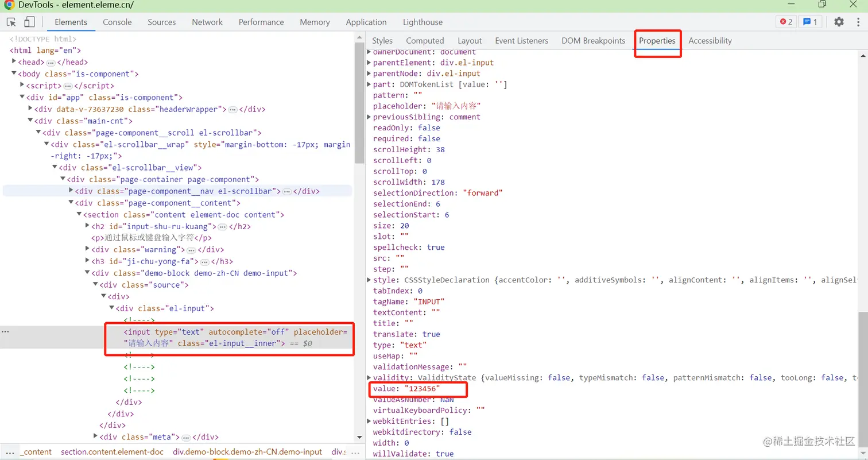
Task: Click the scrollWidth: 178 property
Action: (409, 182)
